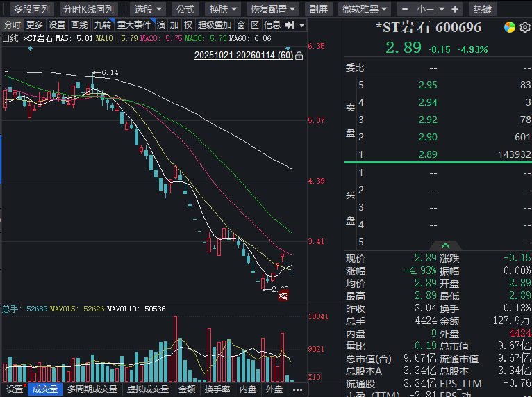This screenshot has width=532, height=397.
Task: Click the plus button to increase font size
Action: point(454,9)
